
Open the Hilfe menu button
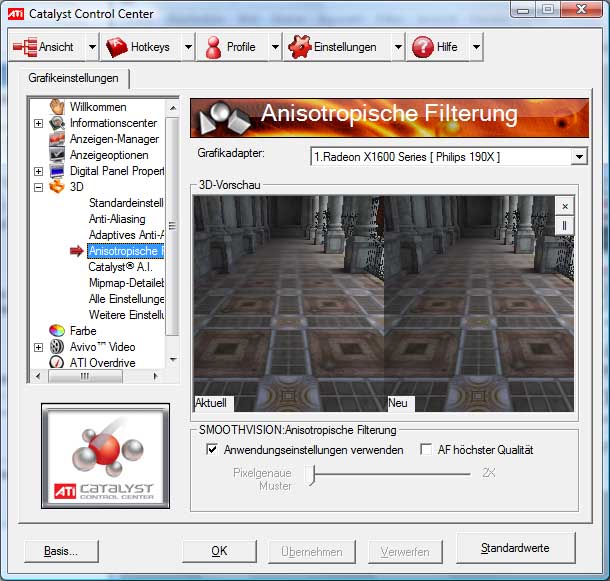coord(438,47)
